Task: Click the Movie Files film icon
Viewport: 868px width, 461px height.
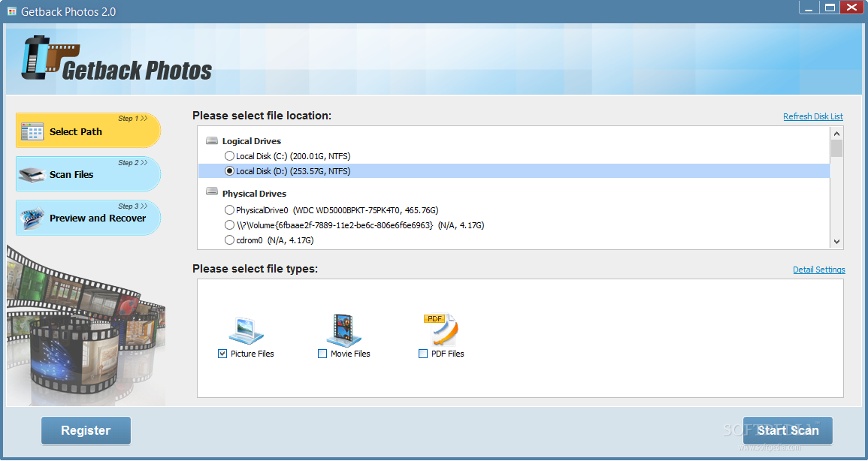Action: click(x=343, y=330)
